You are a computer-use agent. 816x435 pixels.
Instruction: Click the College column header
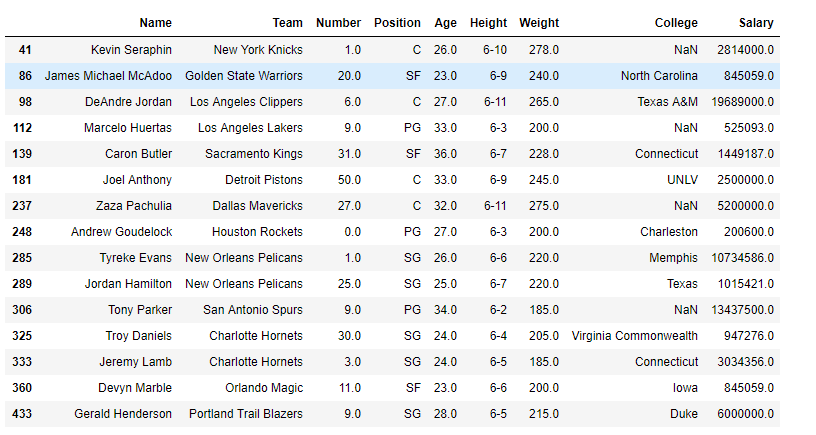tap(676, 23)
